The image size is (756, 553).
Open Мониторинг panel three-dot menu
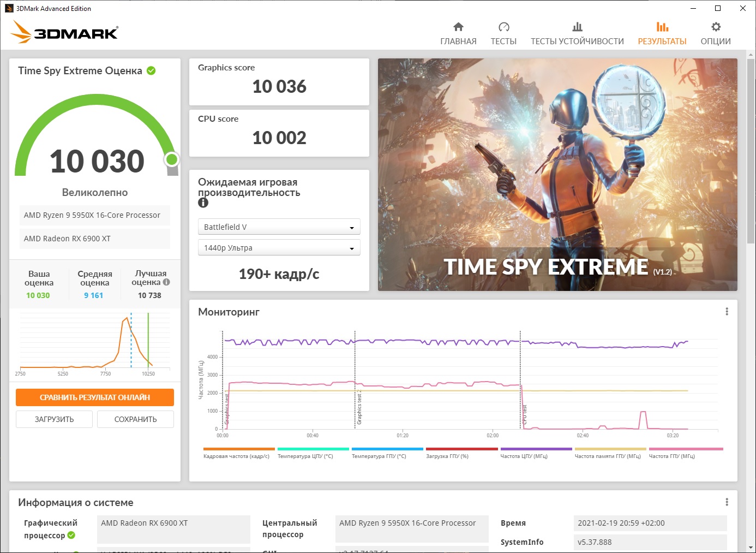727,311
